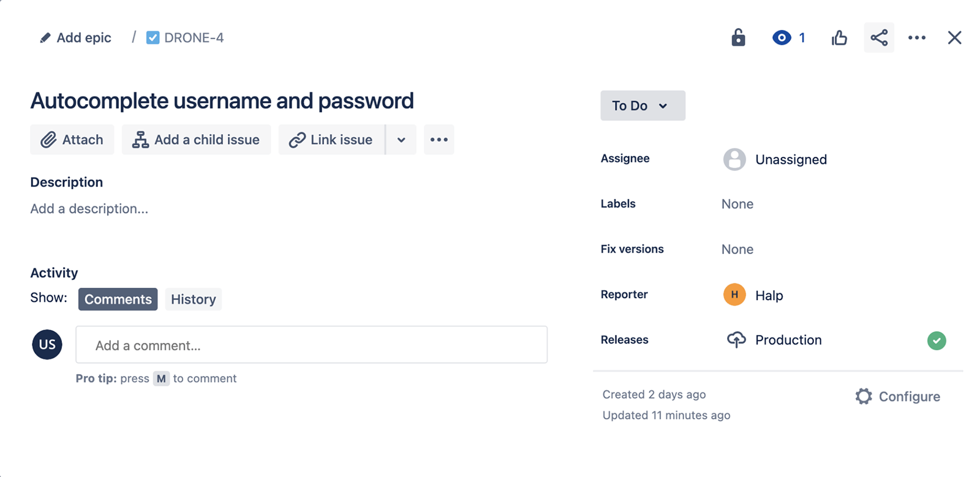Open the more actions ellipsis icon
980x477 pixels.
(x=916, y=37)
